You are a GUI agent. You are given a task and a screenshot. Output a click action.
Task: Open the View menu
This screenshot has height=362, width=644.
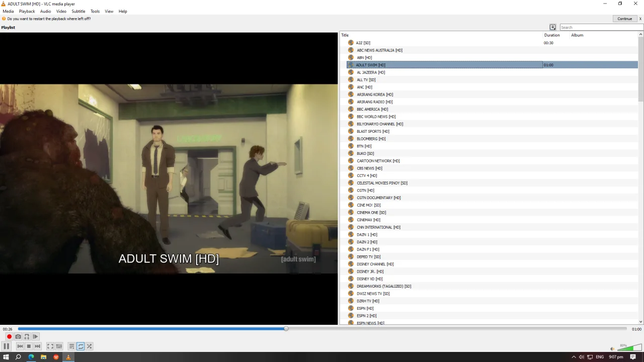(109, 11)
